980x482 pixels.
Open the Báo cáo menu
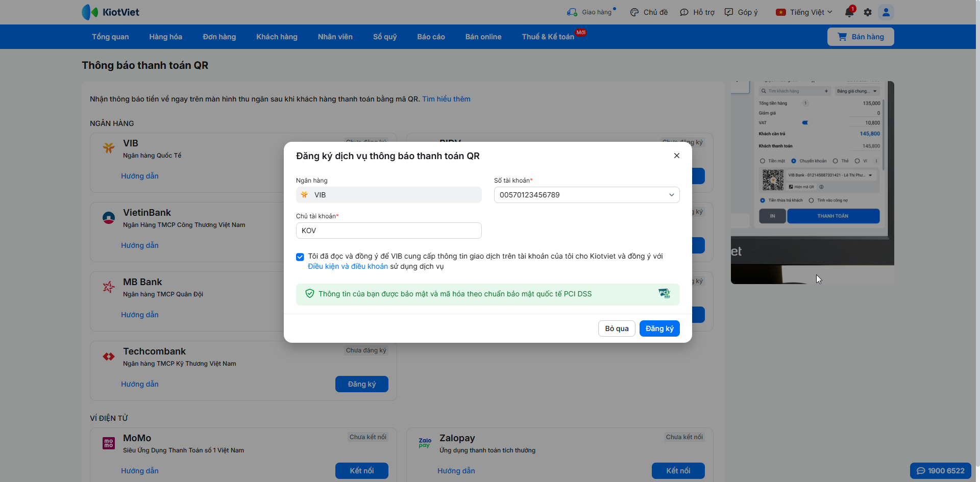[x=431, y=37]
